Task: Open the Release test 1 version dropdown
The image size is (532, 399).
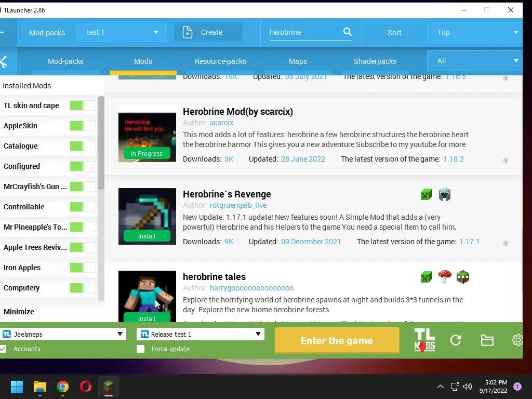Action: 201,334
